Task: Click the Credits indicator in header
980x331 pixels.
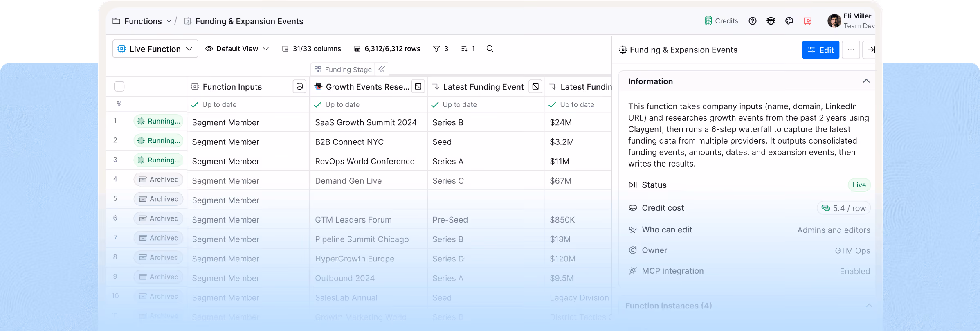Action: tap(721, 21)
